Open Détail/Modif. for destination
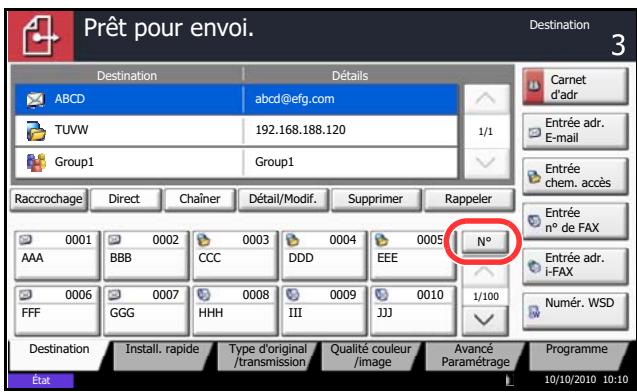This screenshot has width=637, height=392. [x=283, y=199]
